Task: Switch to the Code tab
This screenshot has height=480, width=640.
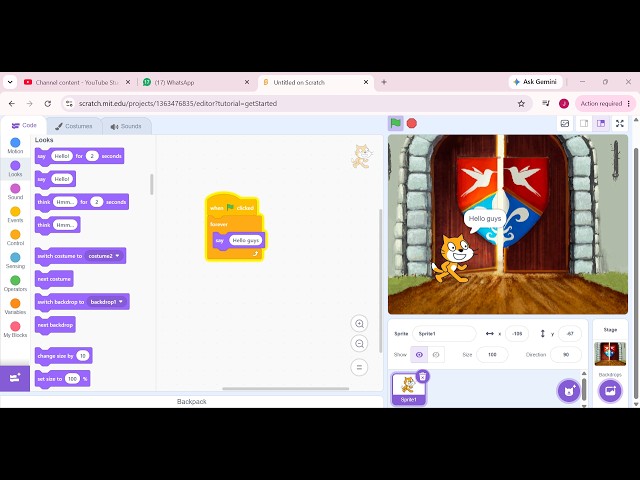Action: 24,126
